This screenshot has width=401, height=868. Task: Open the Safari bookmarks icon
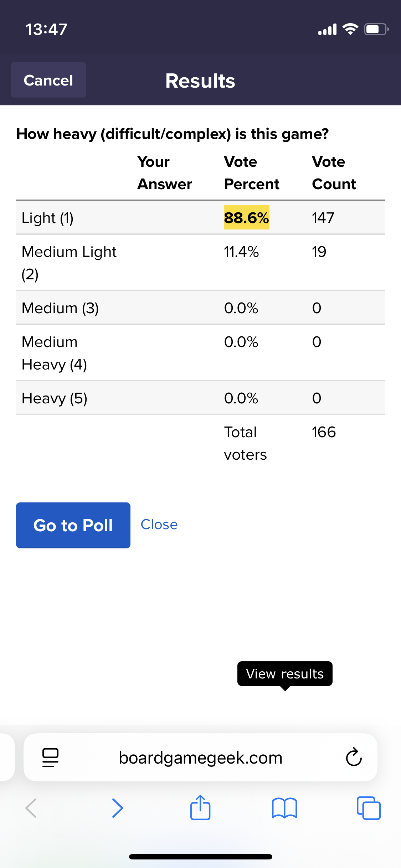(x=284, y=808)
